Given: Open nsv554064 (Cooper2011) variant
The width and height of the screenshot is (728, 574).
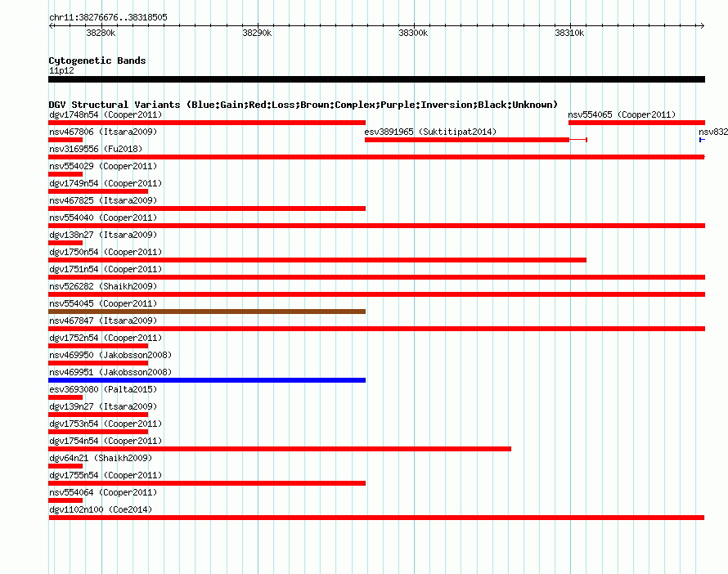Looking at the screenshot, I should click(x=103, y=492).
